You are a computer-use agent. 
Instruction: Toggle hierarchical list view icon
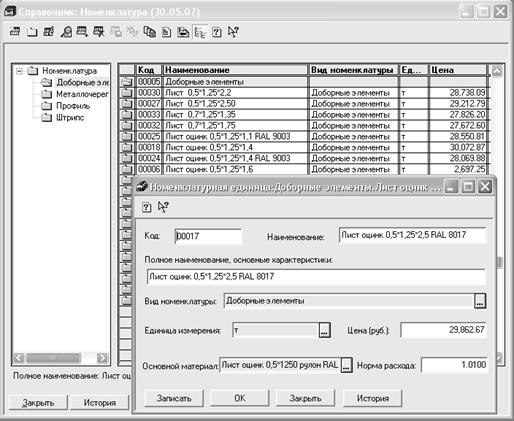point(200,32)
